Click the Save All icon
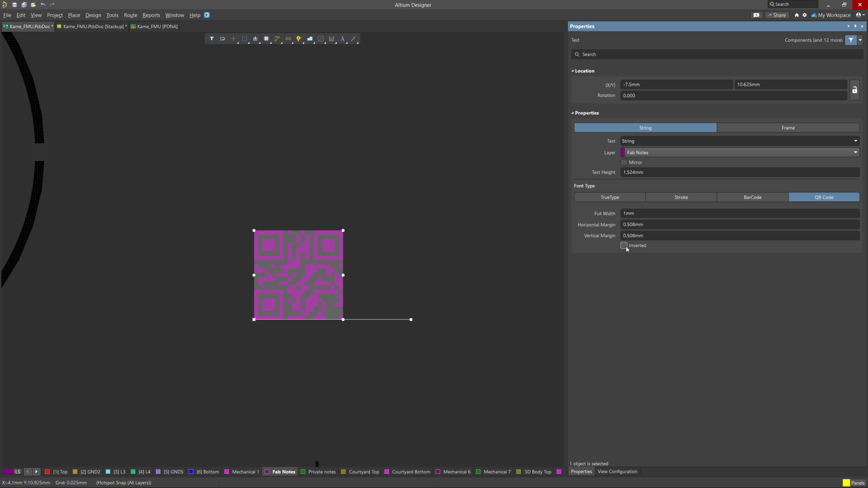868x488 pixels. point(24,5)
